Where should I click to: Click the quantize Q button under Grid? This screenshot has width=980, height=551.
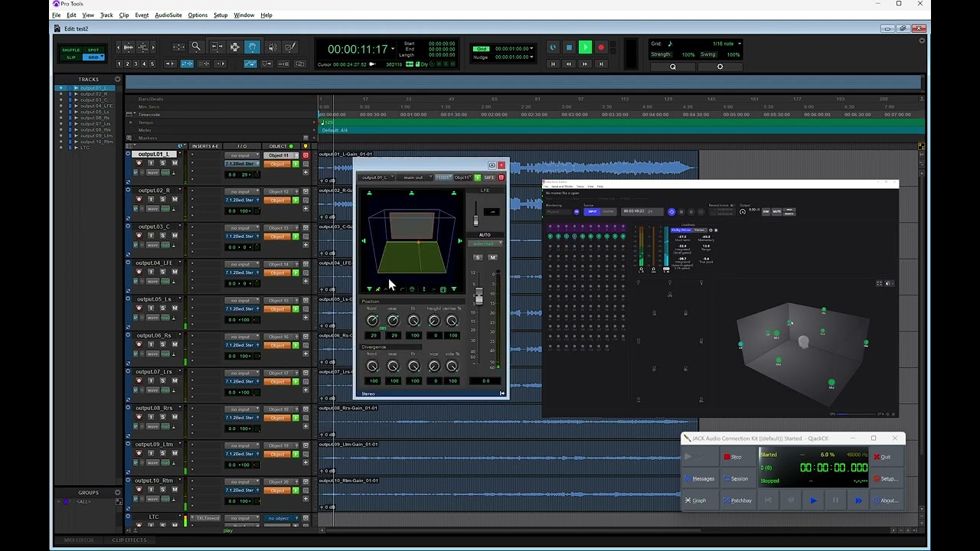[x=673, y=67]
